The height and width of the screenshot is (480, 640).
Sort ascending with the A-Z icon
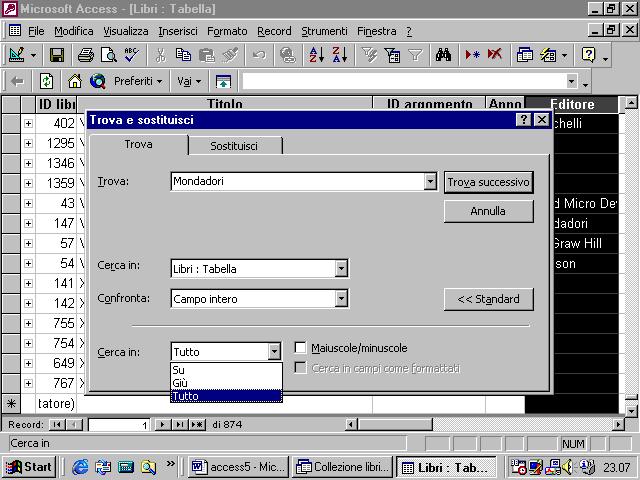[x=317, y=55]
